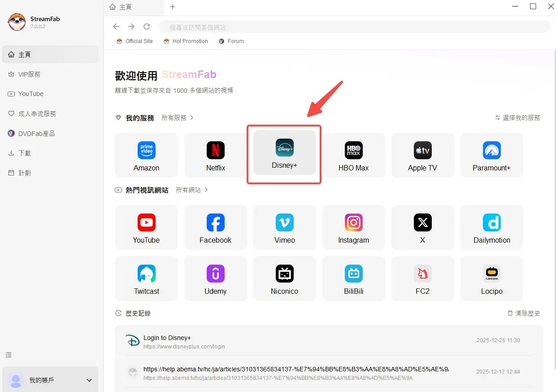Open the Apple TV service tile
This screenshot has width=556, height=392.
click(x=423, y=155)
